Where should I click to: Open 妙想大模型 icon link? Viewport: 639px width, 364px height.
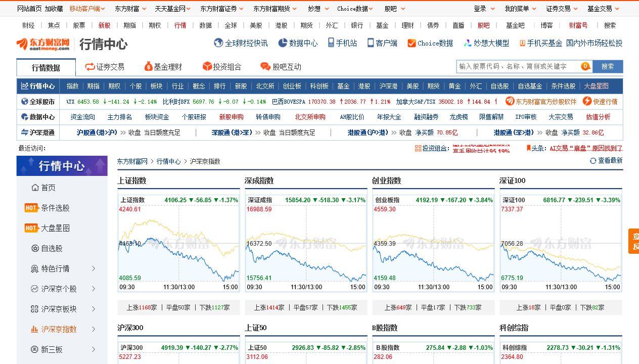pos(468,43)
